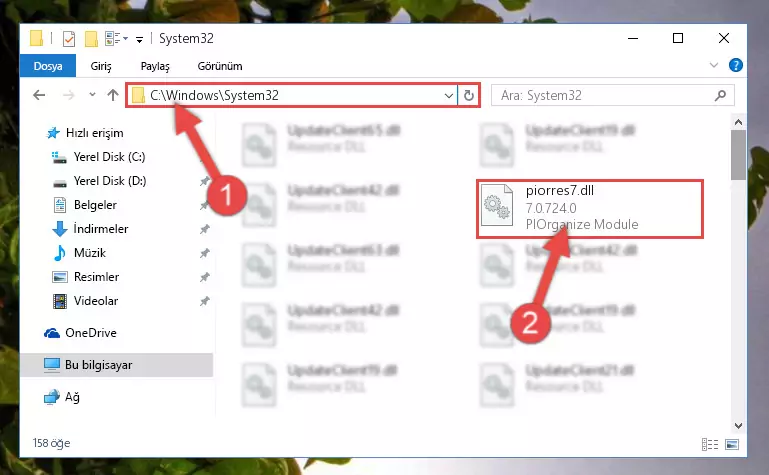This screenshot has width=769, height=475.
Task: Switch to large thumbnails view icon
Action: (732, 444)
